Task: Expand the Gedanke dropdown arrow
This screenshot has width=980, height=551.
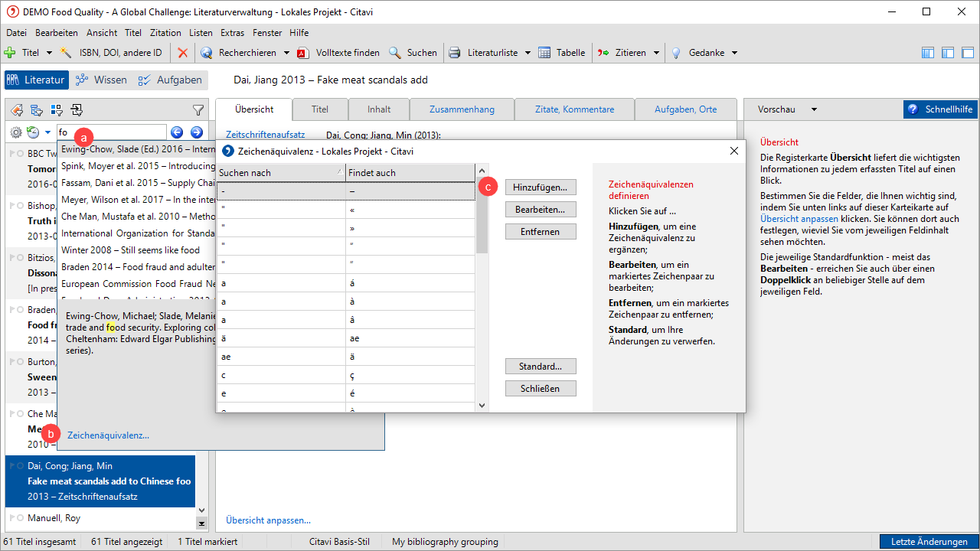Action: click(x=734, y=53)
